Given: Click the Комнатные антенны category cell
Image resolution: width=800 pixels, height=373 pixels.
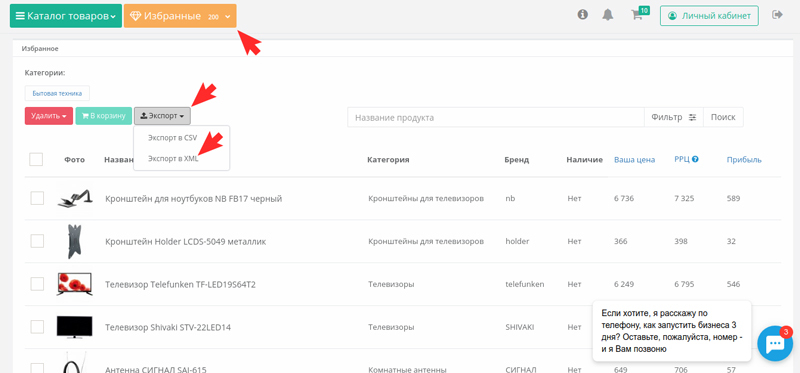Looking at the screenshot, I should [407, 369].
